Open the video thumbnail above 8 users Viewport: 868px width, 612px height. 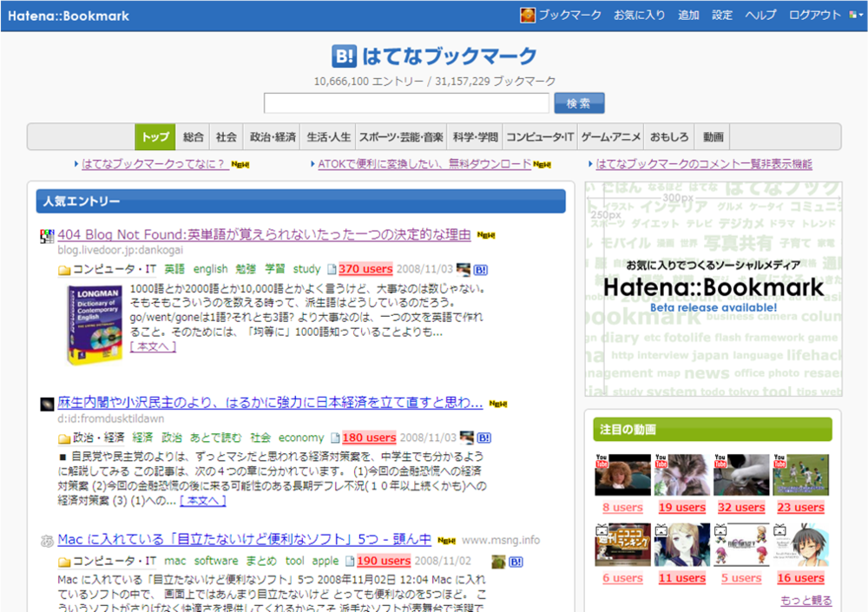(622, 475)
